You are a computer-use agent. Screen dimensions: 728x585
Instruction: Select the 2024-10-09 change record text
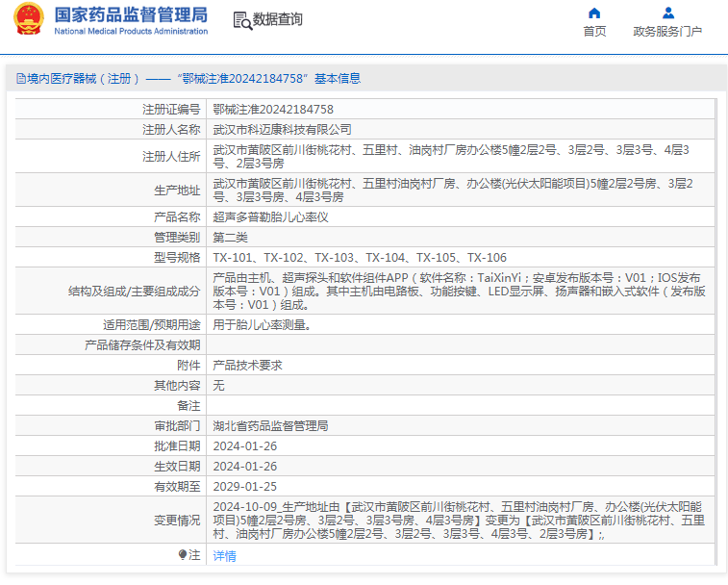pyautogui.click(x=459, y=520)
